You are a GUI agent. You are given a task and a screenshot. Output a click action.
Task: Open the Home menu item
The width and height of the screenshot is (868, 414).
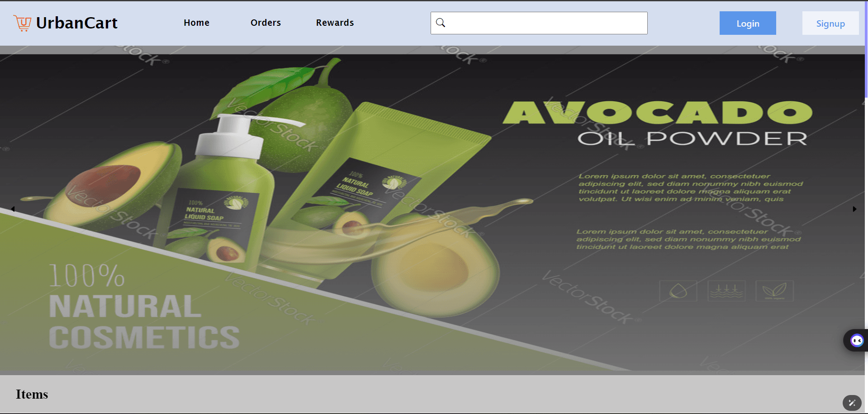click(196, 23)
